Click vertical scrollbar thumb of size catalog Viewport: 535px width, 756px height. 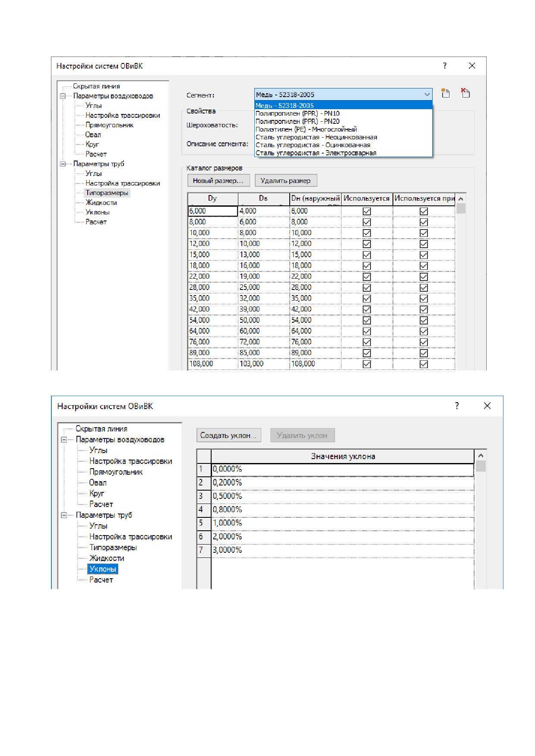click(461, 208)
